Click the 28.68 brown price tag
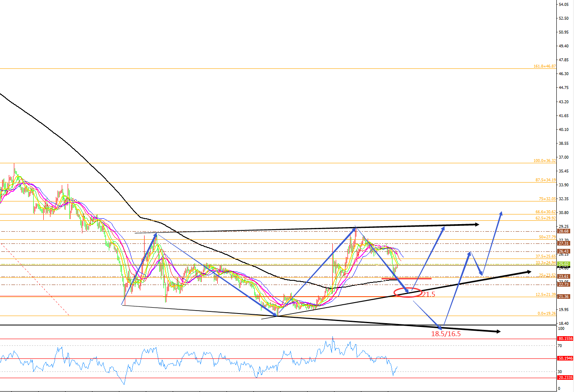 pos(563,231)
